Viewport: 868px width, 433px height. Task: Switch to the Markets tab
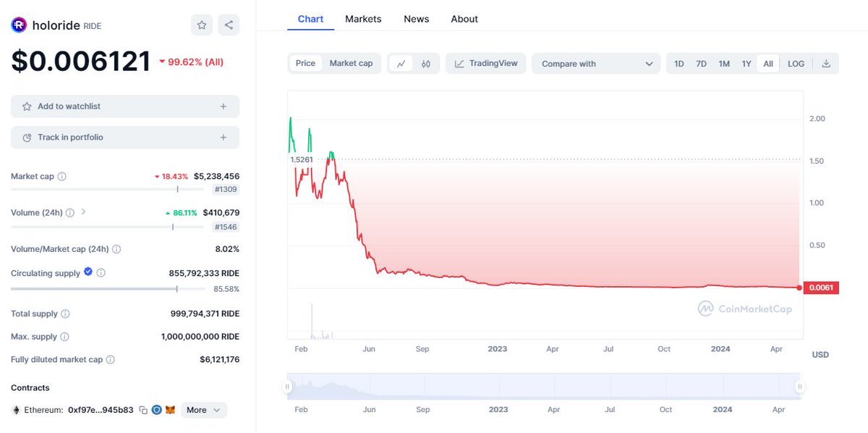(x=363, y=19)
